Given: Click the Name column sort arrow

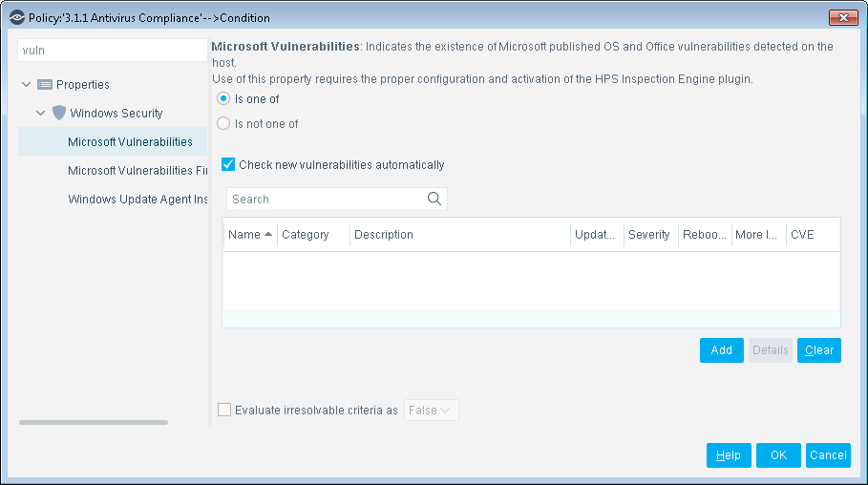Looking at the screenshot, I should (268, 234).
